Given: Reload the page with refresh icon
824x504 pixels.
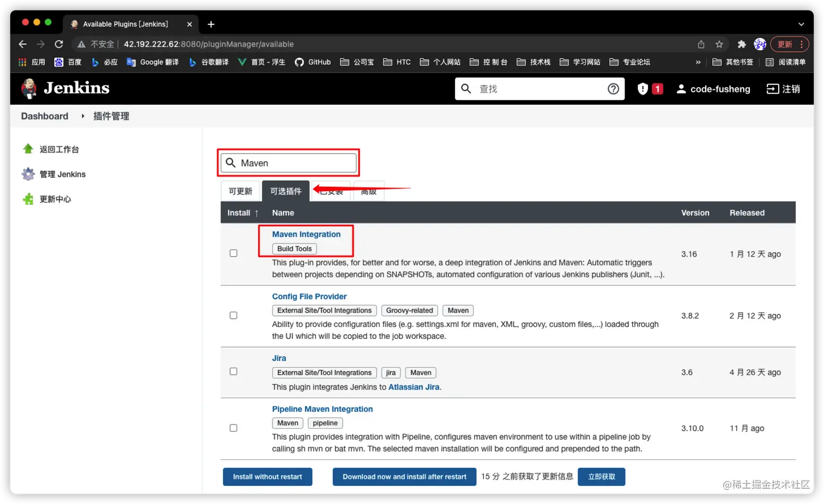Looking at the screenshot, I should (x=59, y=44).
